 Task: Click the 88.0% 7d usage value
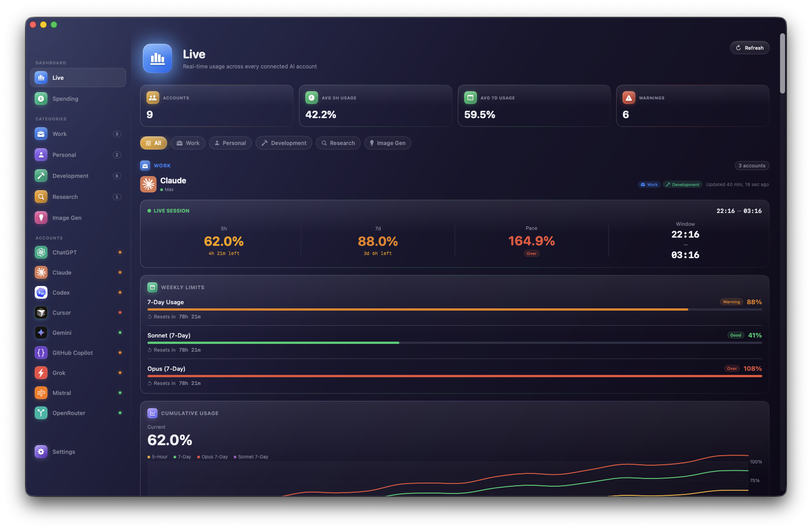[x=378, y=241]
